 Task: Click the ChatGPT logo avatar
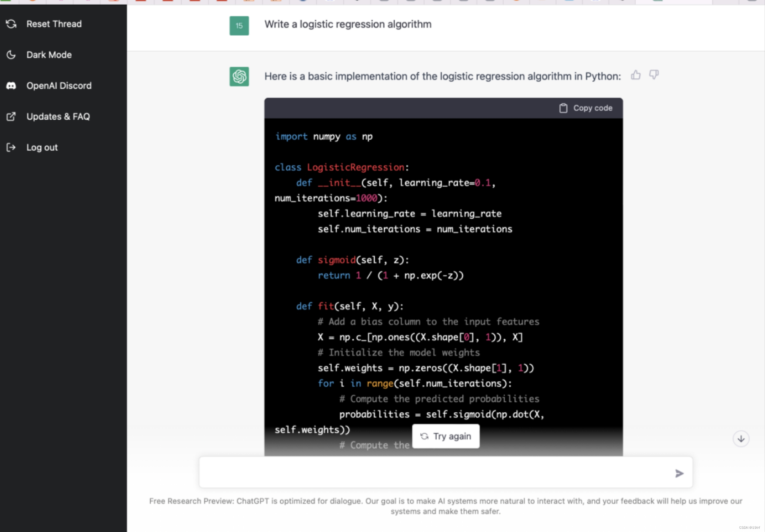[x=239, y=77]
